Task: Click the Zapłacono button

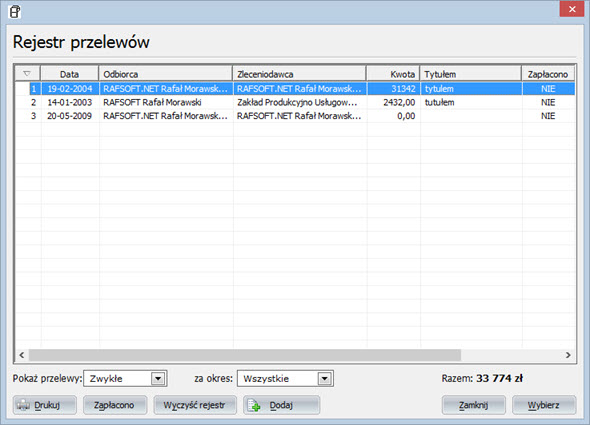Action: click(115, 405)
